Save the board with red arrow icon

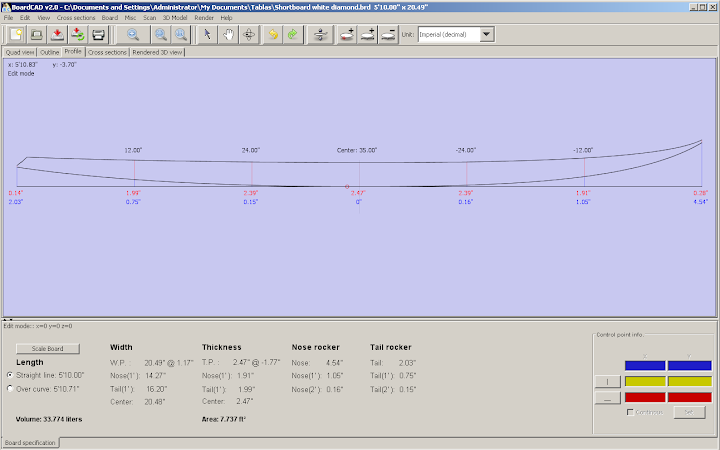[57, 34]
